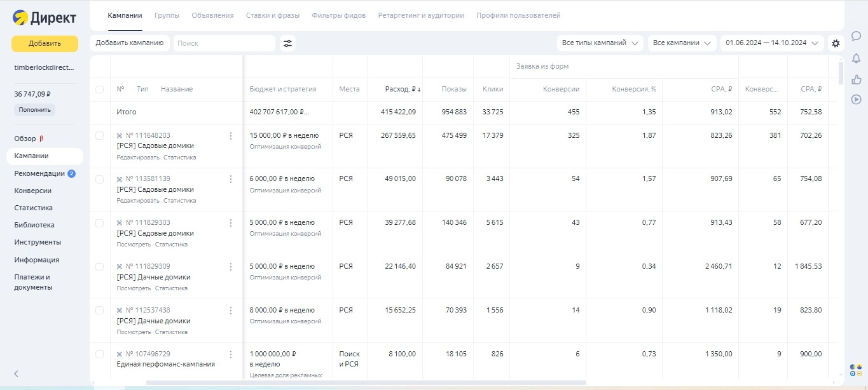
Task: Click the filter settings icon beside search
Action: click(x=288, y=43)
